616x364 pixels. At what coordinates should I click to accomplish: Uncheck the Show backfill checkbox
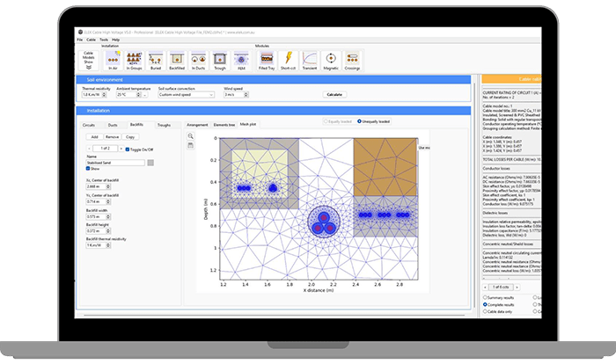click(88, 169)
